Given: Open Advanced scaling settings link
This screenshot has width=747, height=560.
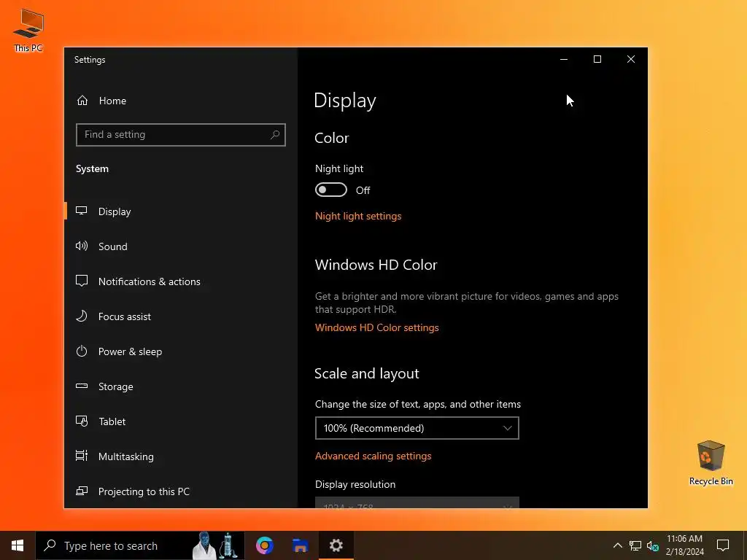Looking at the screenshot, I should (x=373, y=456).
